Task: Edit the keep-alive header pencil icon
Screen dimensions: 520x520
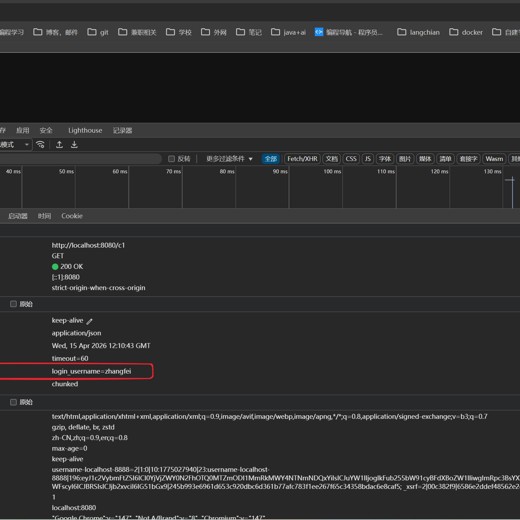Action: [89, 321]
